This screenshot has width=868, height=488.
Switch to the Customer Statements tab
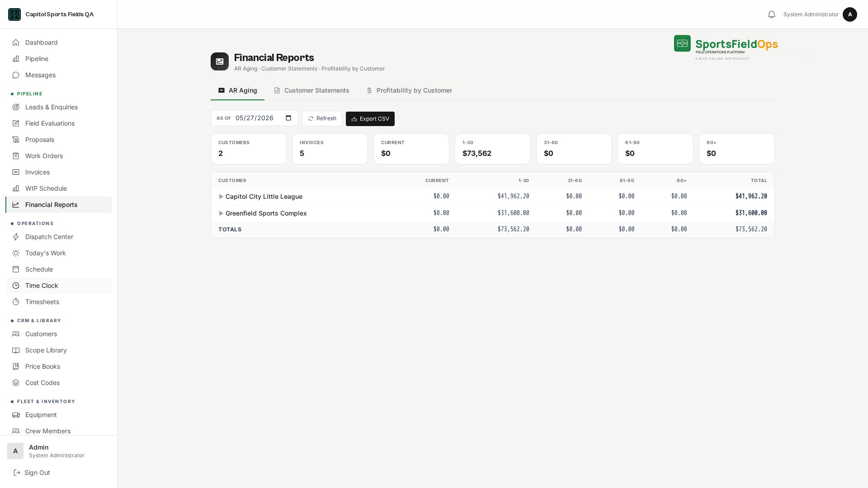point(311,90)
